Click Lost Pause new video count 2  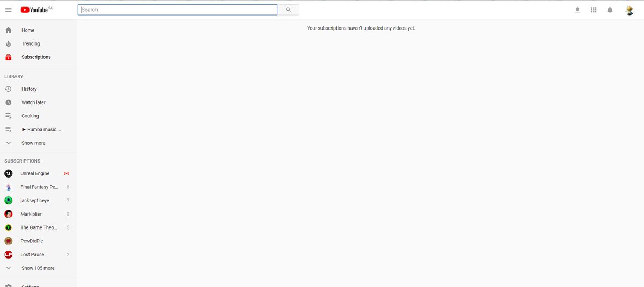click(68, 255)
